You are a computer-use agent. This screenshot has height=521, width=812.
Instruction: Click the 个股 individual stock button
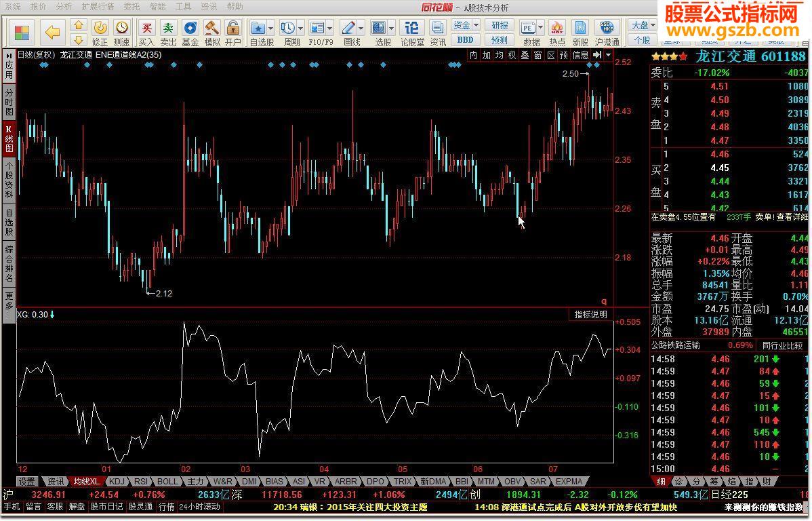click(x=642, y=40)
